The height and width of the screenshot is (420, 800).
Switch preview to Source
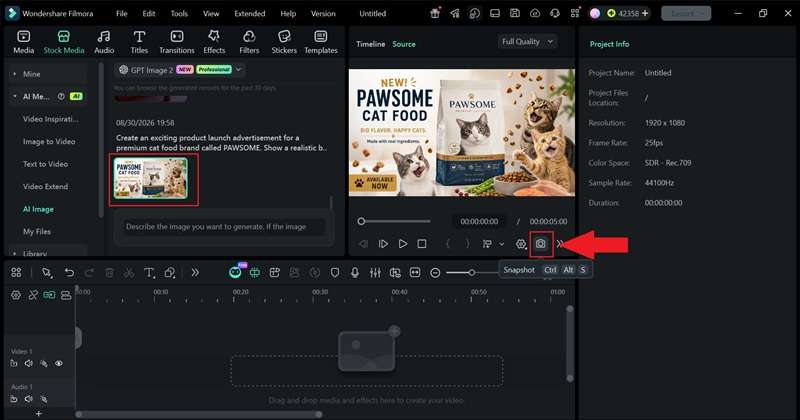[x=404, y=44]
